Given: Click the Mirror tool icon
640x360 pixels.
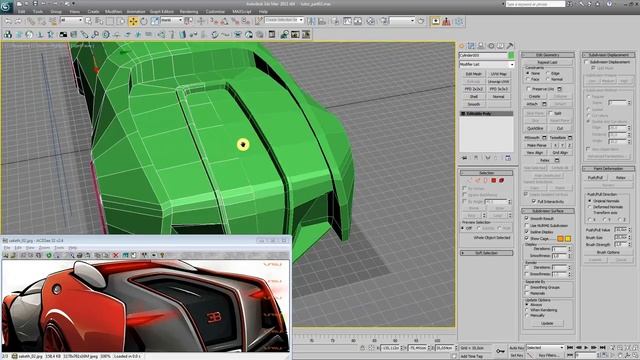Looking at the screenshot, I should 311,21.
